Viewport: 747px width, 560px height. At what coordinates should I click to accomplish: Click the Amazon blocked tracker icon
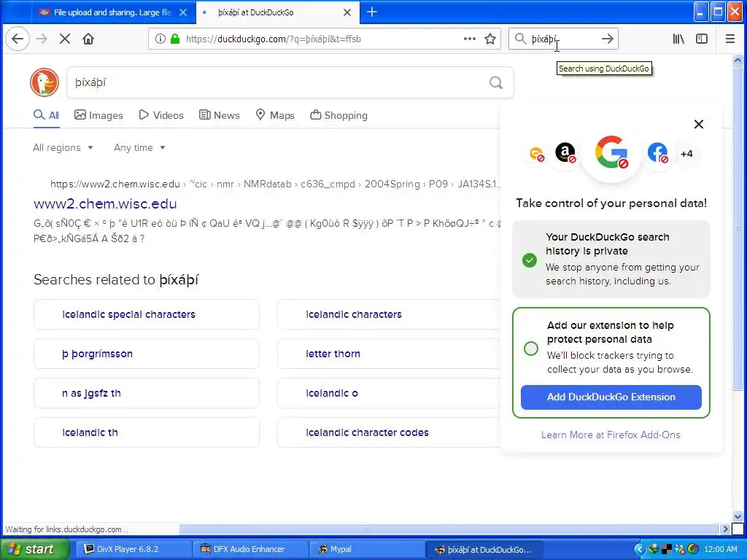565,153
